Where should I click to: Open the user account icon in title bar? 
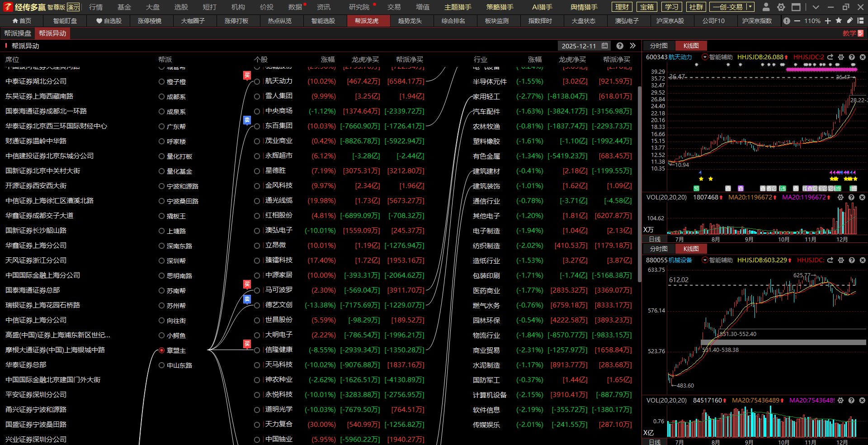(766, 7)
